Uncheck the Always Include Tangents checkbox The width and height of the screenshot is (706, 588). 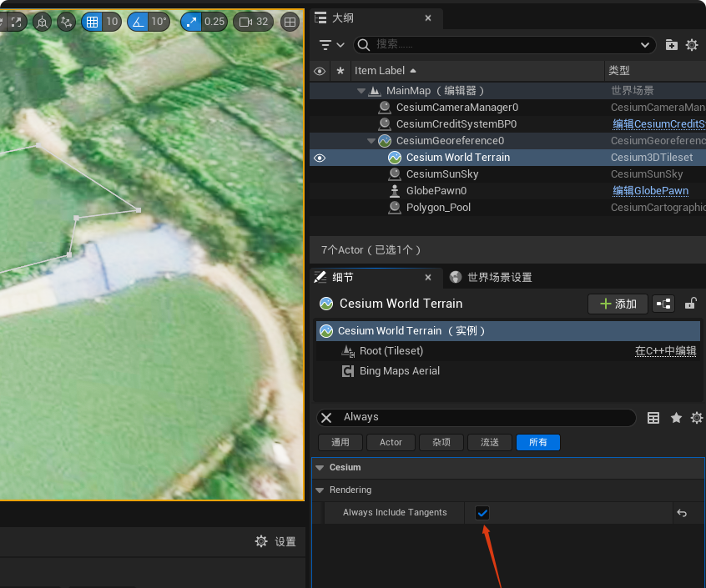pyautogui.click(x=482, y=513)
